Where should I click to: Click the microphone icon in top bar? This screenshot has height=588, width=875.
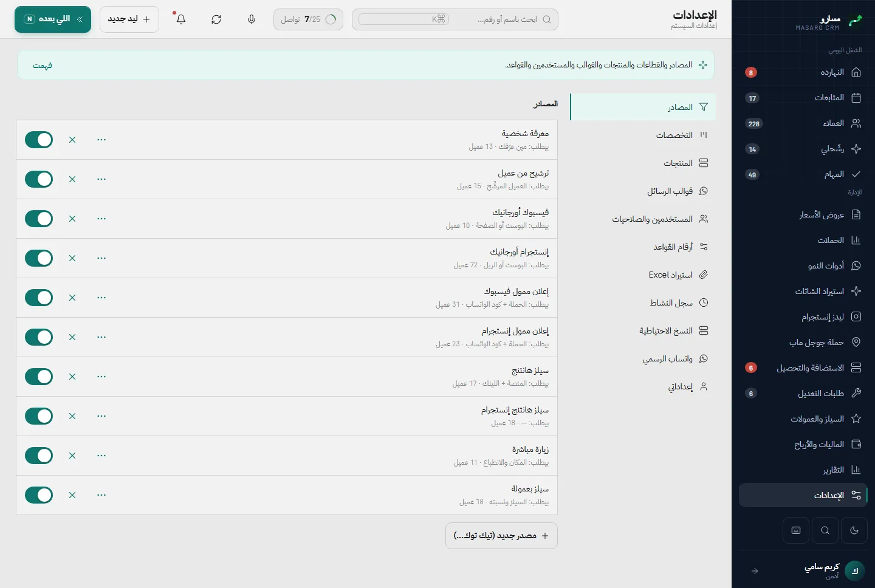click(252, 19)
